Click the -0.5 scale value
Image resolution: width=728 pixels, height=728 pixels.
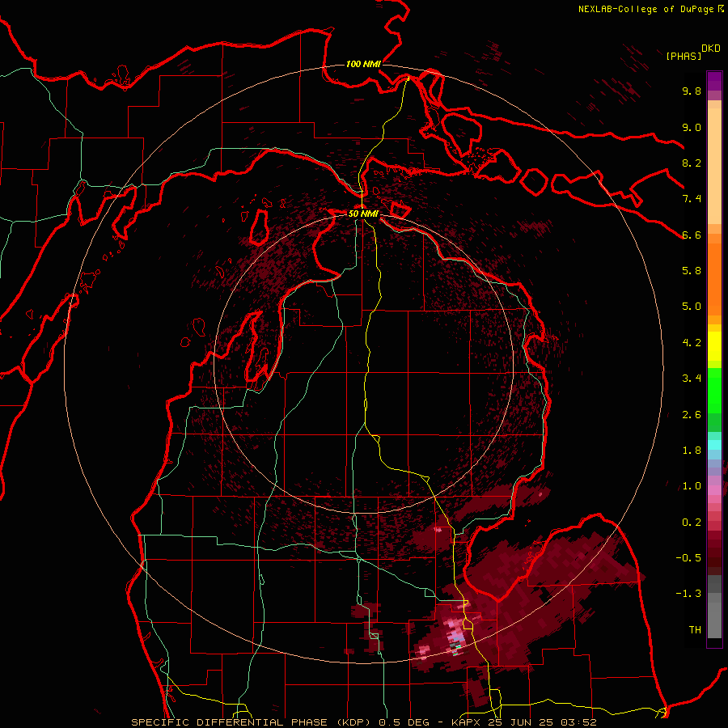tap(688, 558)
